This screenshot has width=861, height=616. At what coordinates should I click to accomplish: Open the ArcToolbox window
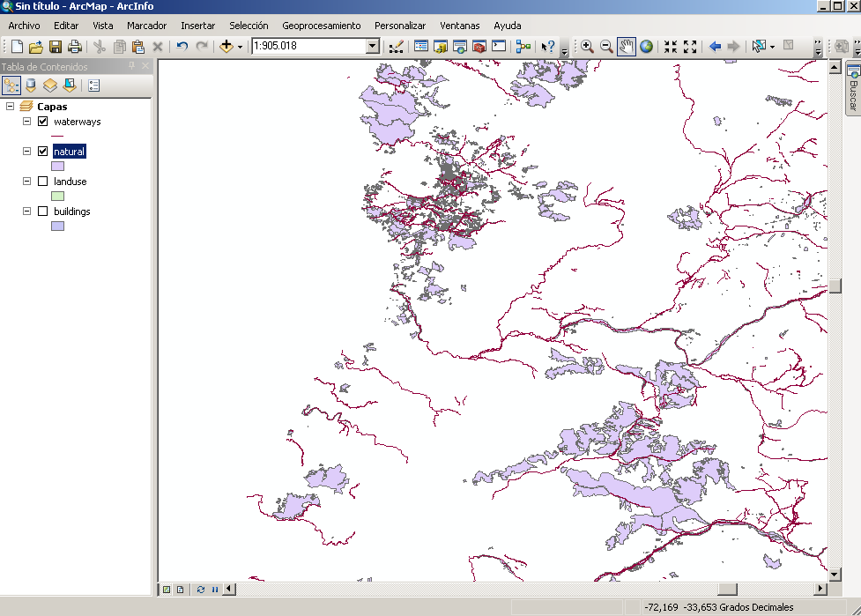(479, 47)
